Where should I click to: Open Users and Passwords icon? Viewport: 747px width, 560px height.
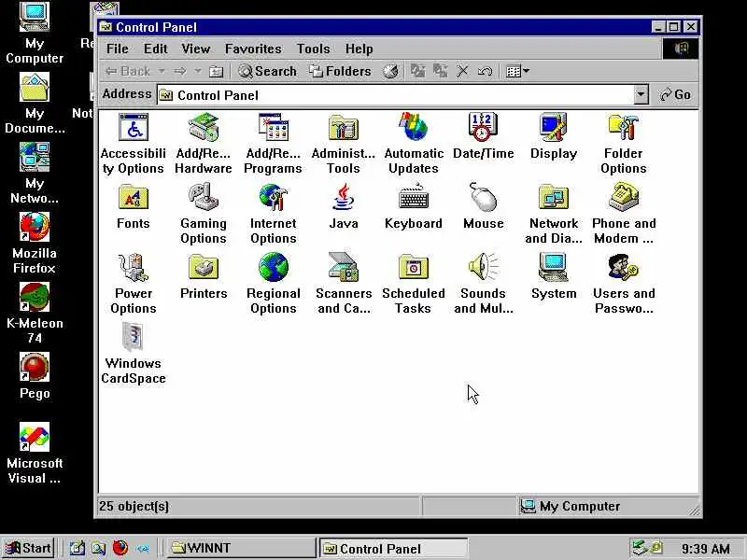tap(623, 267)
